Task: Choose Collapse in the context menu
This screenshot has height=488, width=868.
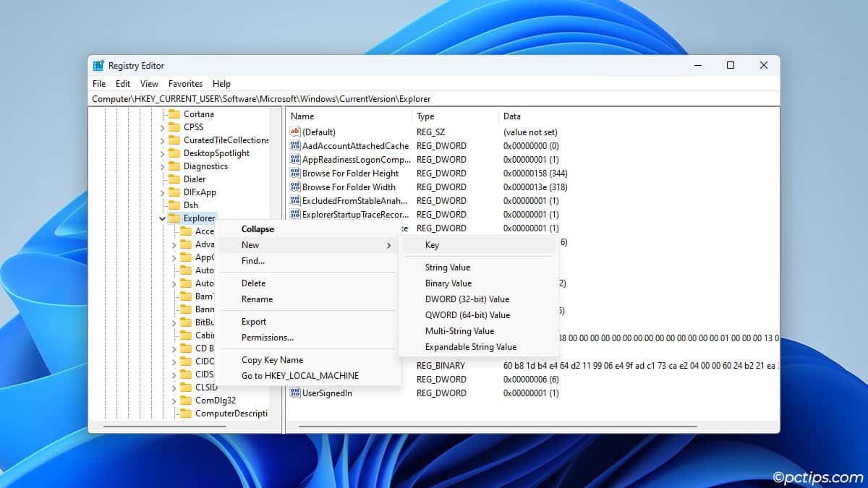Action: 307,229
